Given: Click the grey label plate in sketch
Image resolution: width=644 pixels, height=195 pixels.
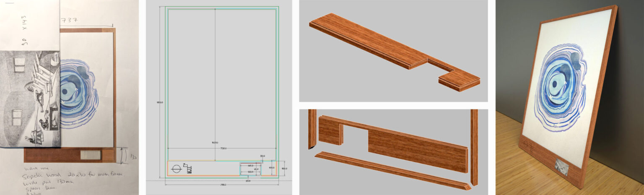Looking at the screenshot, I should (91, 155).
